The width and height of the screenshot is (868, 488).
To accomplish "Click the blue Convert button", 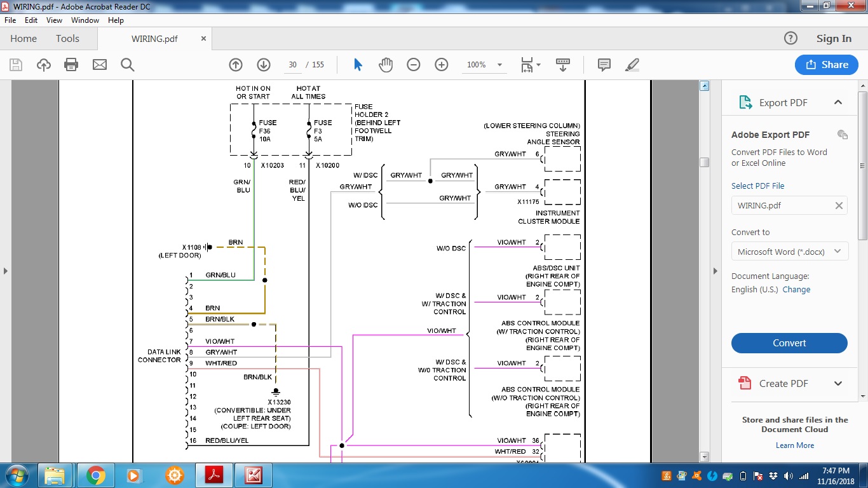I will (789, 343).
